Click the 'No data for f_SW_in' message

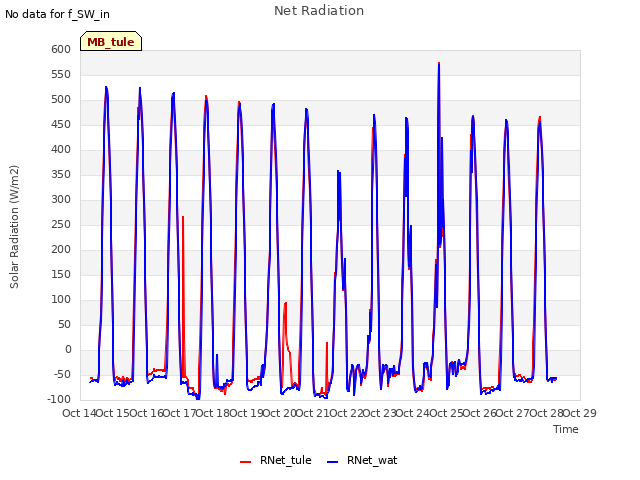pos(57,14)
